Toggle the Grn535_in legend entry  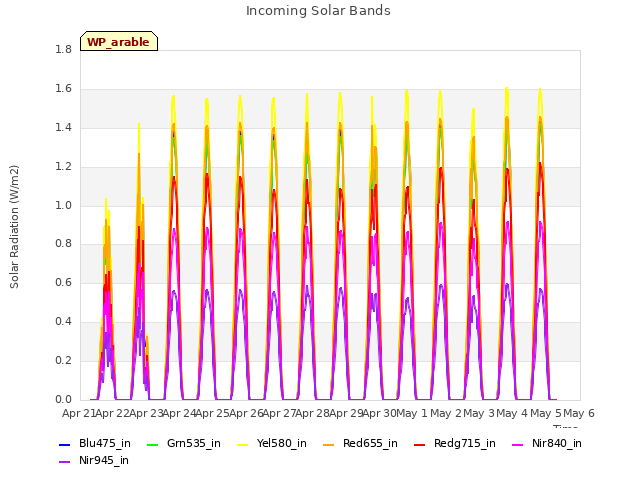click(184, 443)
